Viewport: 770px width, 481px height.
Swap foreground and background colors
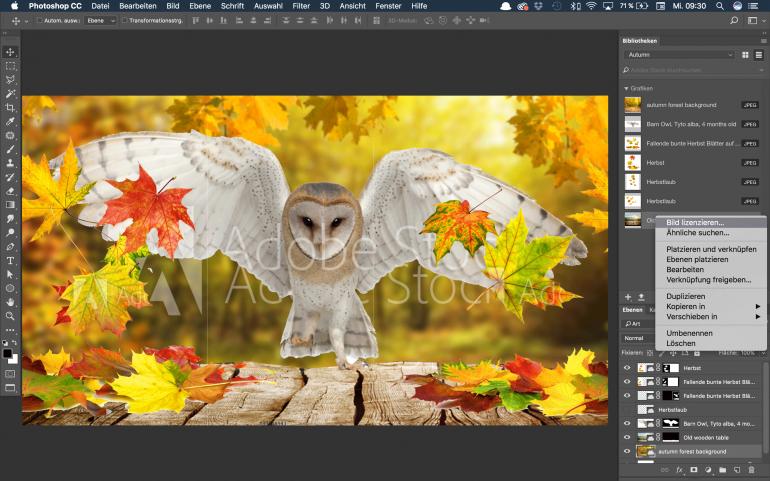14,342
